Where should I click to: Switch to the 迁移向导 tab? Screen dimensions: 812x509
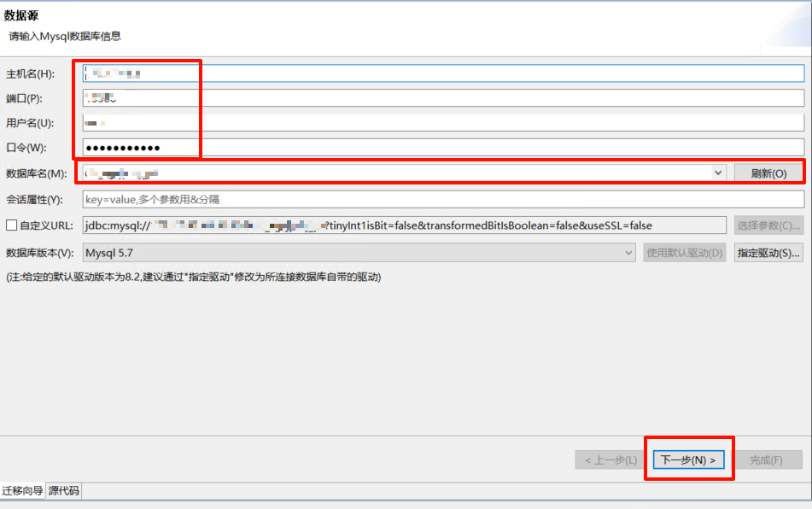[23, 491]
